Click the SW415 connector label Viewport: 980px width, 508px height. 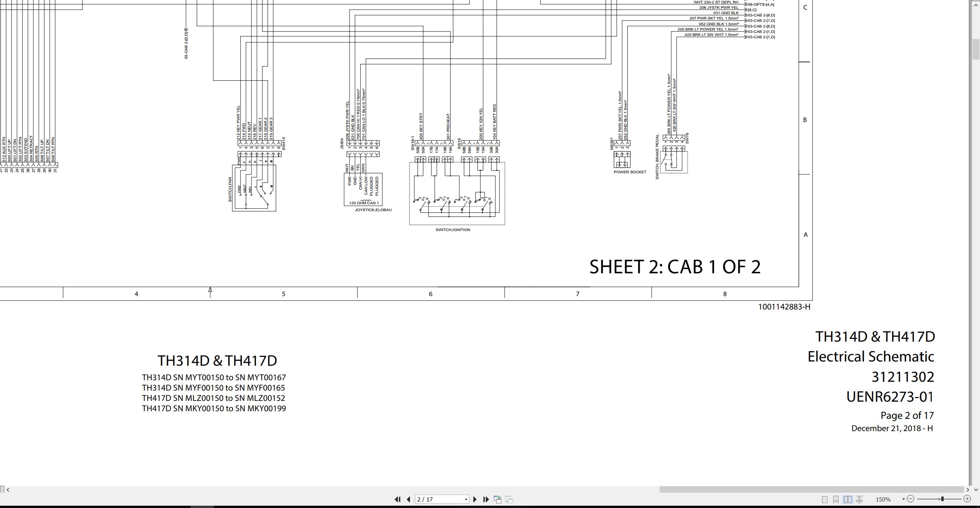[284, 143]
